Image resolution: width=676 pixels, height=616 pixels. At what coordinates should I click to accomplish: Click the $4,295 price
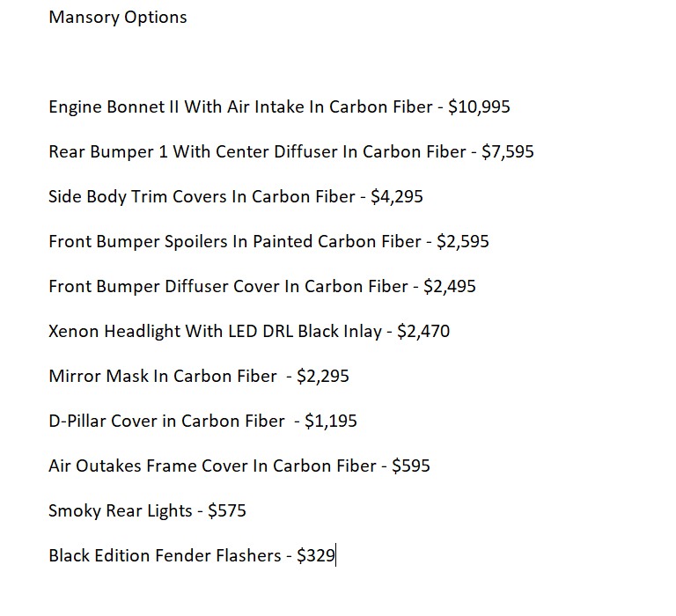pyautogui.click(x=397, y=196)
